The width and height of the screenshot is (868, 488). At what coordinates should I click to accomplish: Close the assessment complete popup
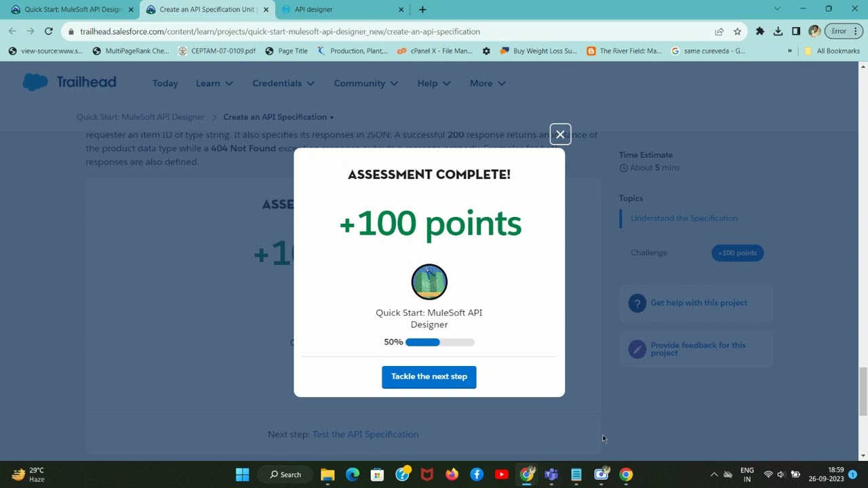click(560, 134)
